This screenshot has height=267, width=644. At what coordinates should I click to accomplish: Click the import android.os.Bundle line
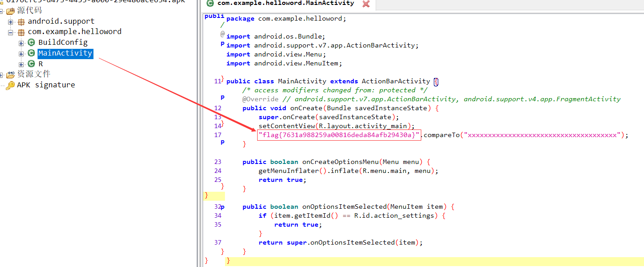[276, 36]
